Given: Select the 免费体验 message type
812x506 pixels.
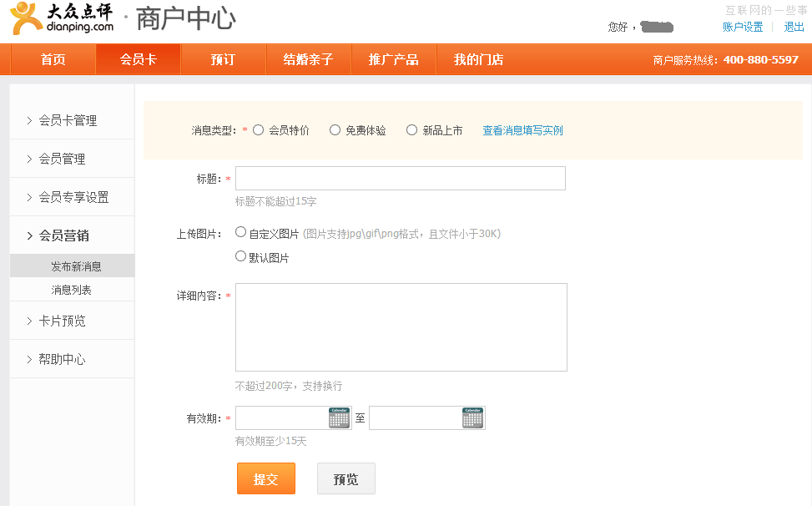Looking at the screenshot, I should point(335,129).
